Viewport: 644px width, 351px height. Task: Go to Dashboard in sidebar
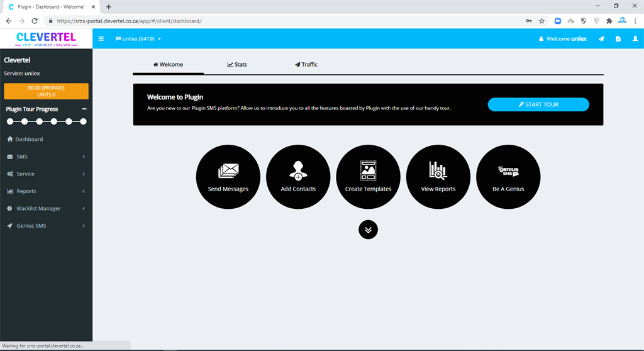click(46, 140)
